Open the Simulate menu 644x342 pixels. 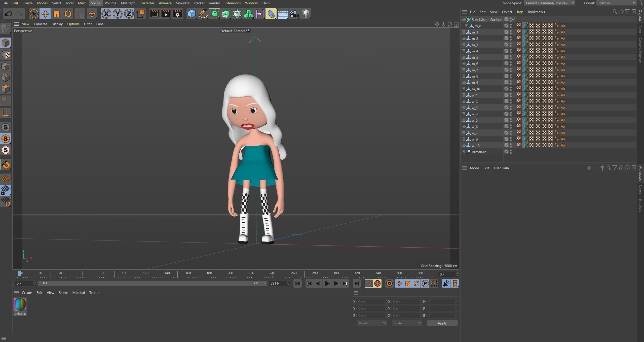182,3
